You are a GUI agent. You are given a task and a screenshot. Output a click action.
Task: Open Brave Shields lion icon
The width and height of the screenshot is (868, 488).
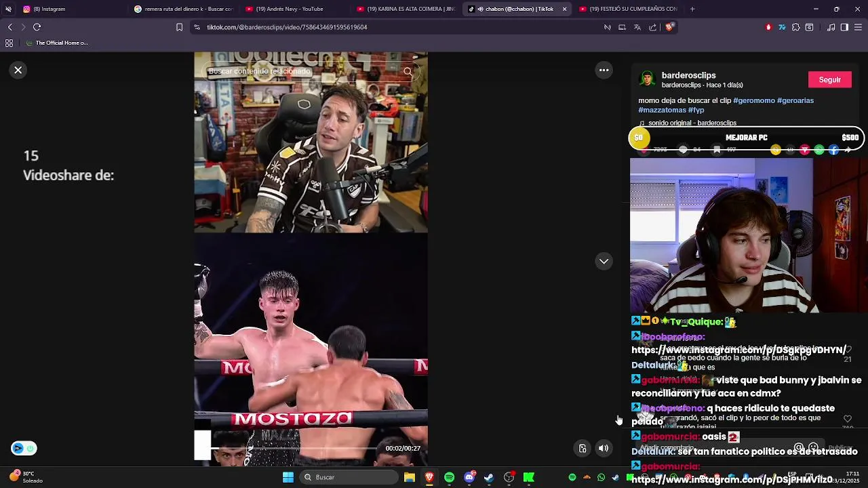coord(669,27)
